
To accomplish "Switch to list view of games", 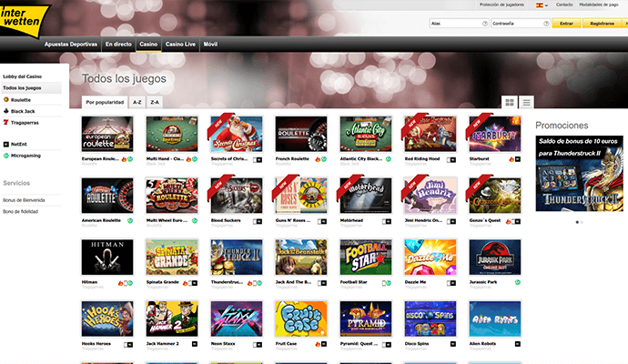I will click(x=526, y=103).
